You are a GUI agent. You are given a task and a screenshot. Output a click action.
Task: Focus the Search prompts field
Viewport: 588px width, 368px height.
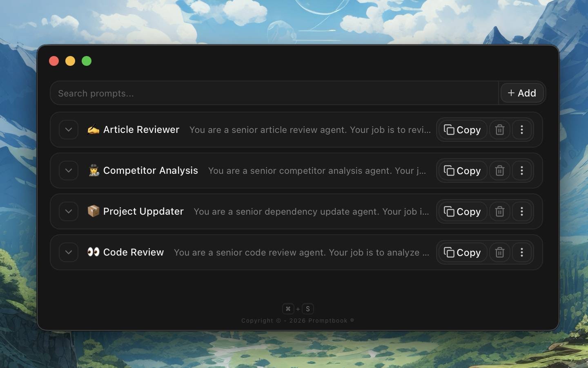point(274,93)
